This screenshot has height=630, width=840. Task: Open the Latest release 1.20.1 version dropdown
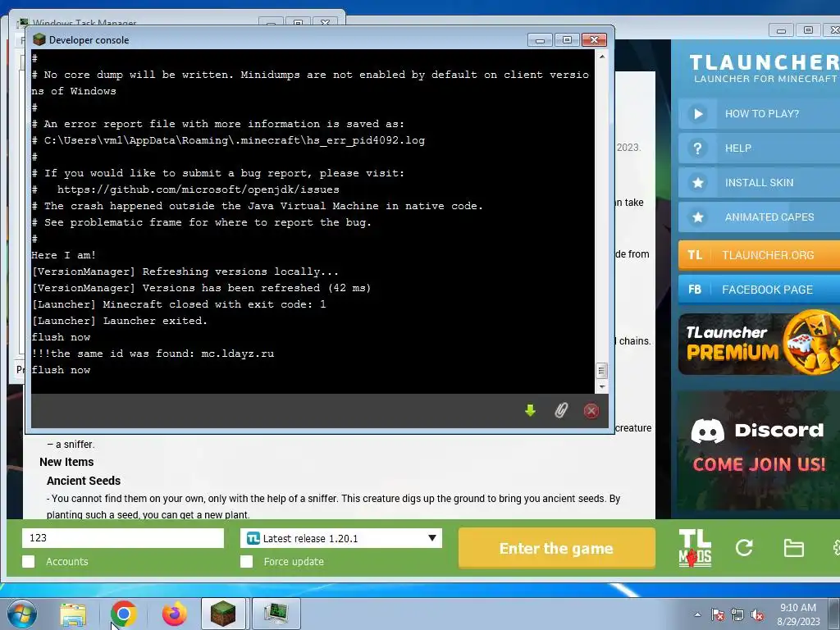(x=341, y=538)
